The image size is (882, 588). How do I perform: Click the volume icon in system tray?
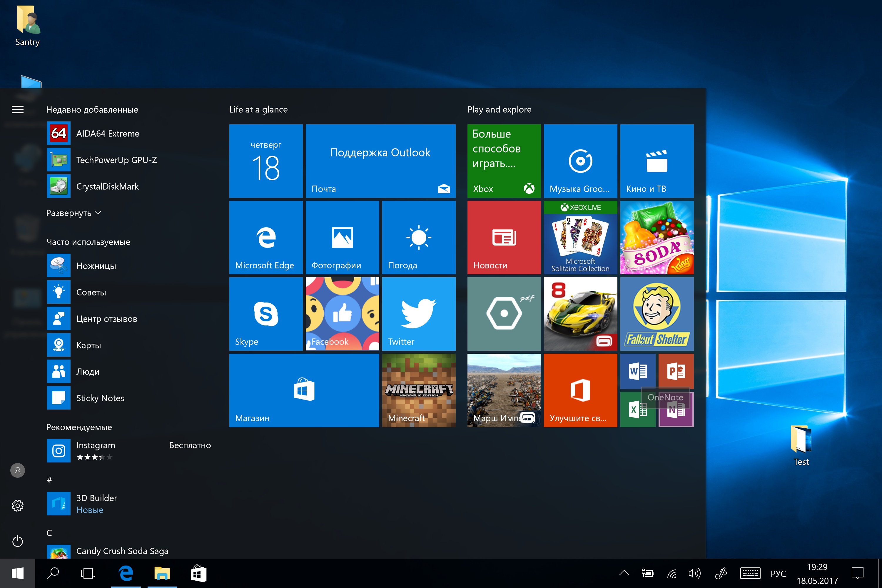tap(694, 573)
